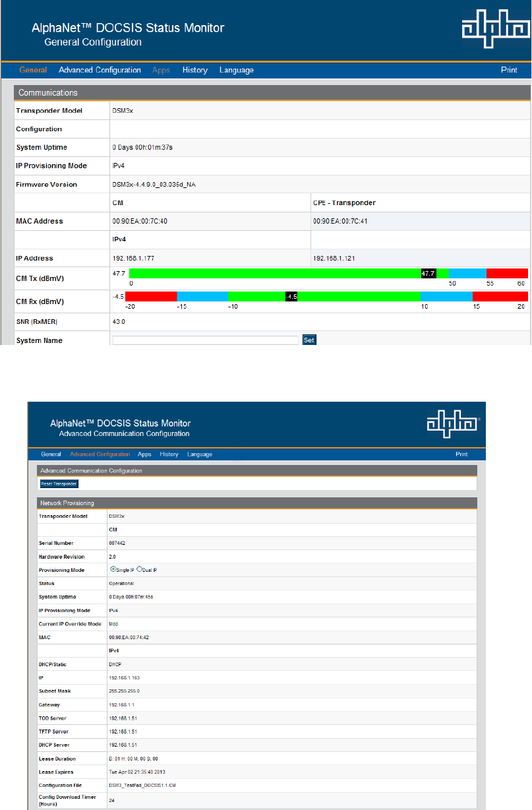532x810 pixels.
Task: Click DHCP Server address 192.168.1.51
Action: [123, 745]
